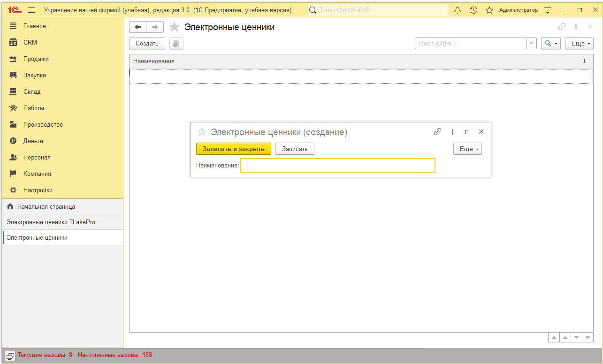The width and height of the screenshot is (603, 364).
Task: Sort by Наименование column header
Action: (x=154, y=61)
